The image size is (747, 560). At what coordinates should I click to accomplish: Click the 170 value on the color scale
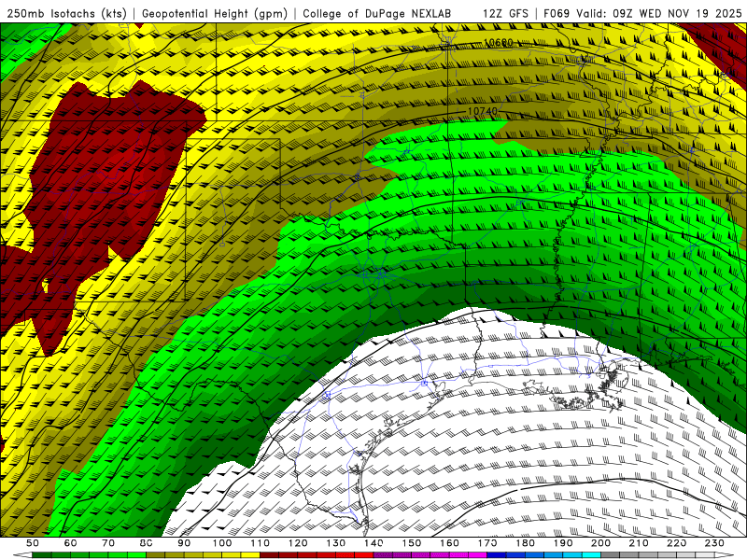[x=487, y=543]
